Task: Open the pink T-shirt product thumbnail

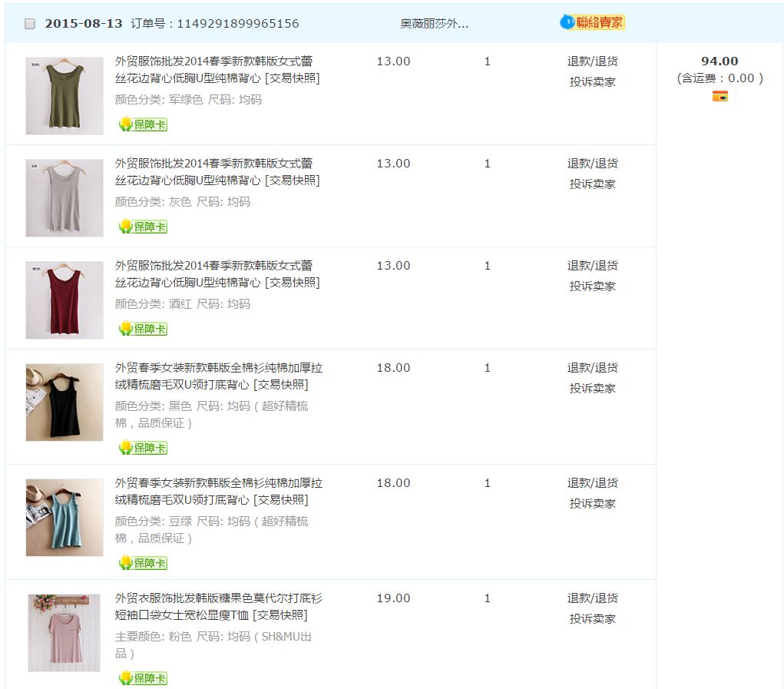Action: click(65, 633)
